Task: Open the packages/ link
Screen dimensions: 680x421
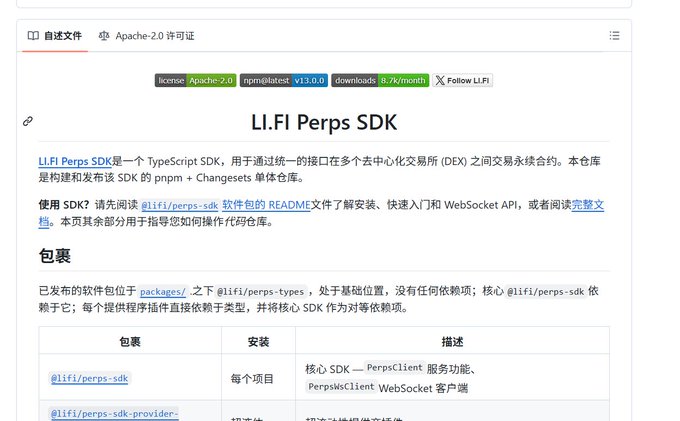Action: click(x=163, y=292)
